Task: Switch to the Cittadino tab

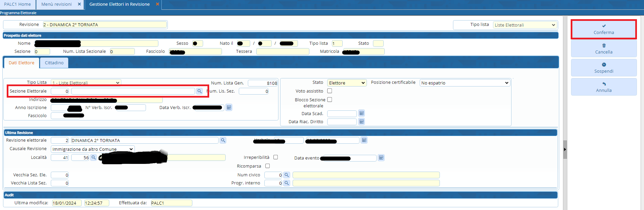Action: click(x=54, y=63)
